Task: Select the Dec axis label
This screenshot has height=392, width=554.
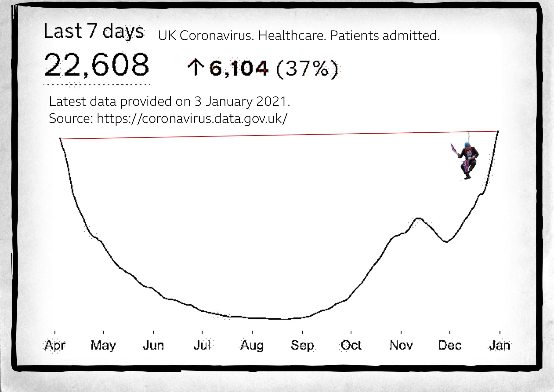Action: pyautogui.click(x=450, y=345)
